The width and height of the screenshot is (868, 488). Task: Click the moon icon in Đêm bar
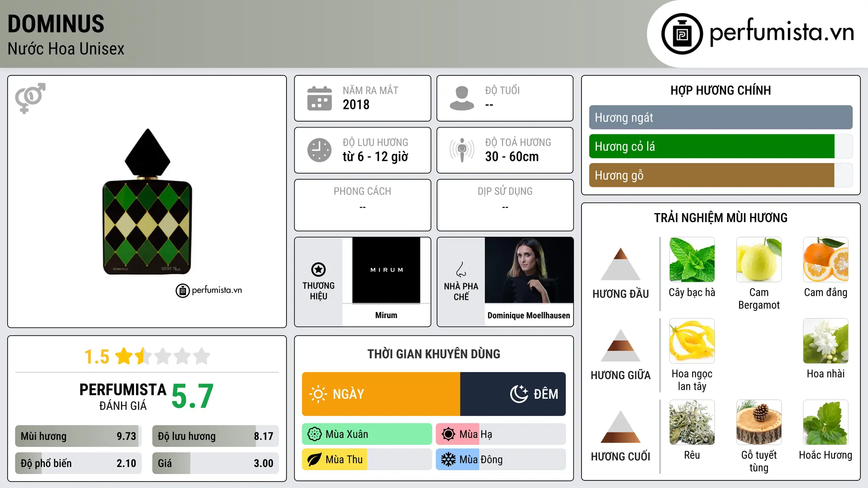point(519,394)
